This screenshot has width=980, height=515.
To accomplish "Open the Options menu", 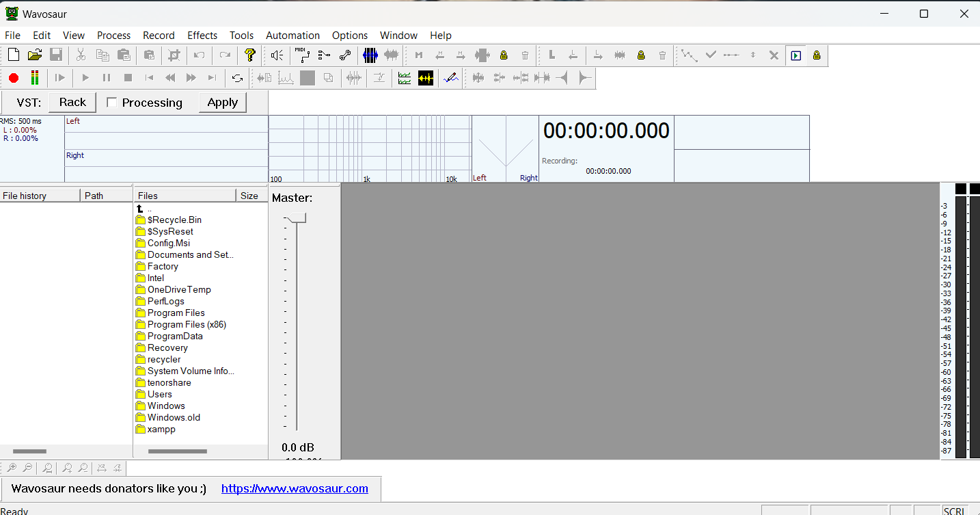I will (350, 36).
